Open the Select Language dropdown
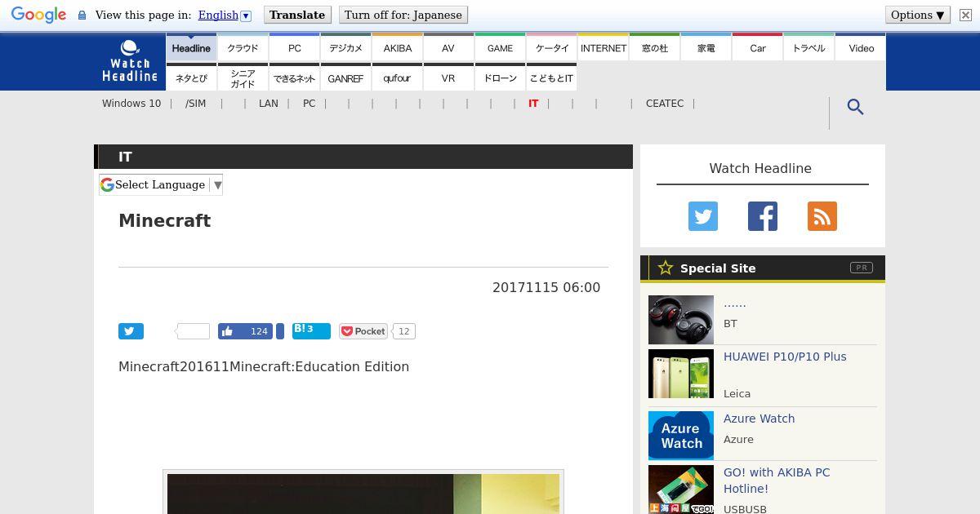This screenshot has width=980, height=514. (161, 184)
